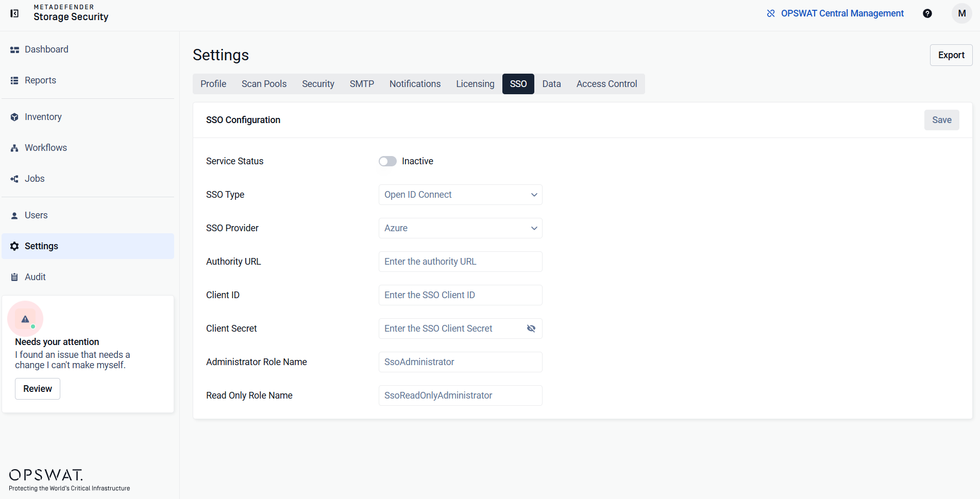
Task: Open the SSO Type dropdown
Action: pos(461,195)
